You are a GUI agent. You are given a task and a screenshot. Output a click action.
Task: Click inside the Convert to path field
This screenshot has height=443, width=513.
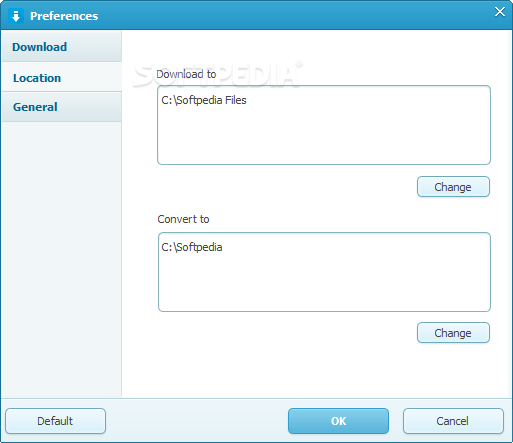324,272
